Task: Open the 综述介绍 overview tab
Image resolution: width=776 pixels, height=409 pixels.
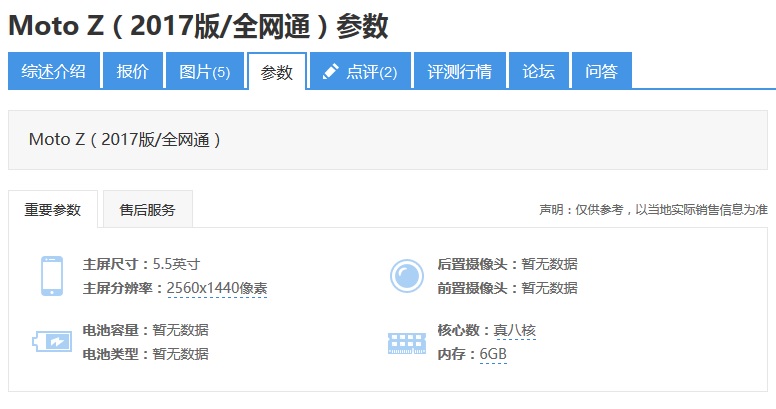Action: [54, 72]
